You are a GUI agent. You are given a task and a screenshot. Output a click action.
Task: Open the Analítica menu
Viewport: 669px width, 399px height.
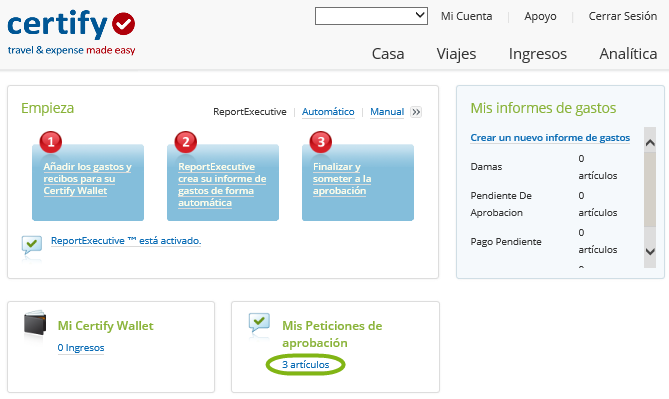click(628, 54)
